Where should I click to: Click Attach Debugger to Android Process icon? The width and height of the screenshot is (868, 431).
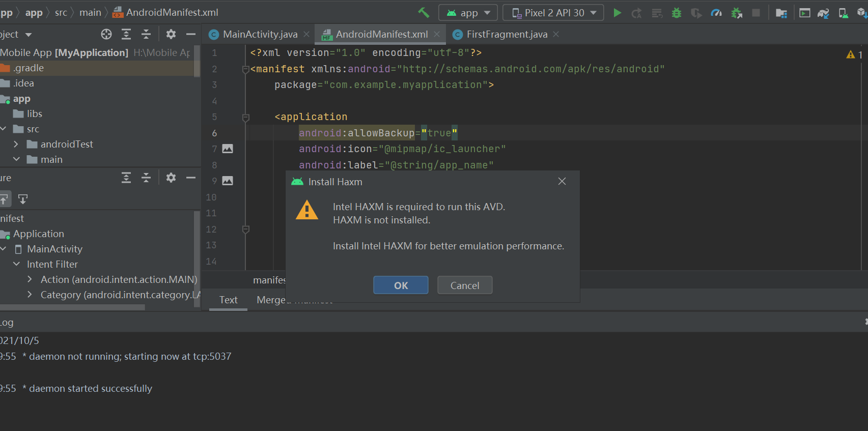(736, 13)
